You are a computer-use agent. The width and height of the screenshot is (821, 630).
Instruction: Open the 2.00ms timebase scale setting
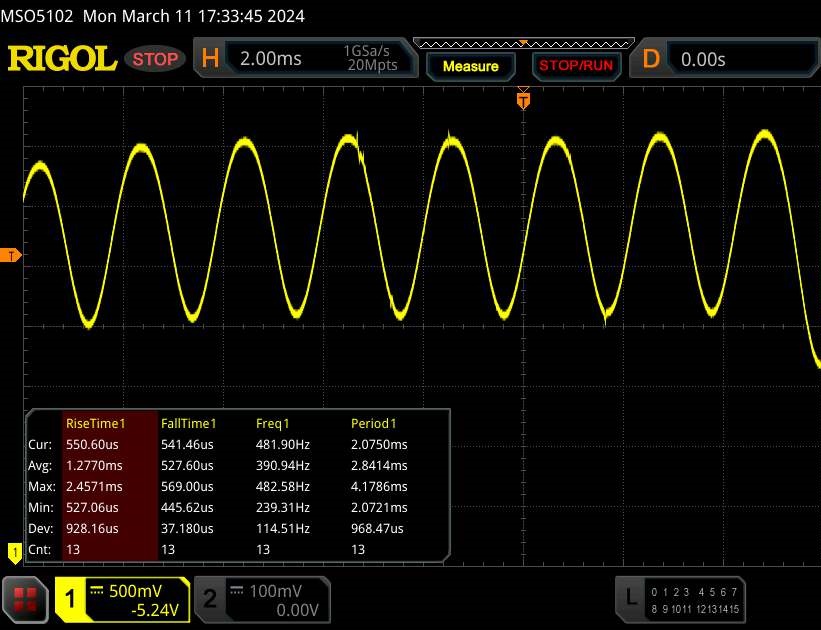[271, 59]
